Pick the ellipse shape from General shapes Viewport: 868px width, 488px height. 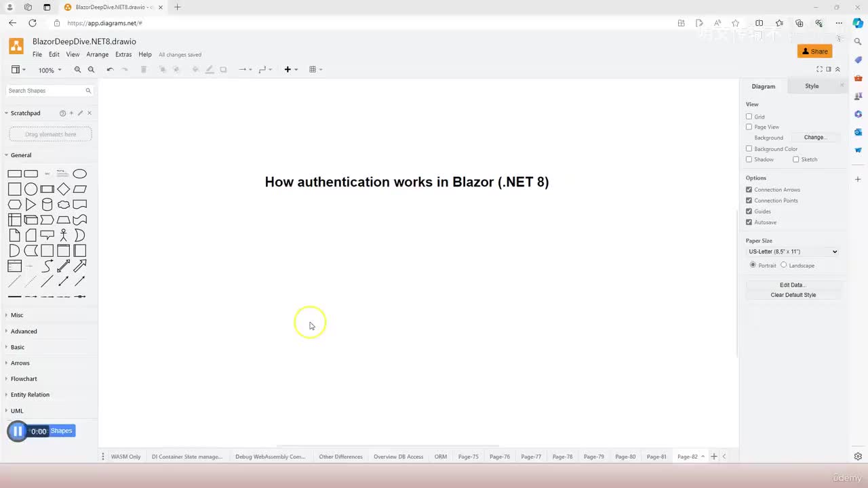80,174
